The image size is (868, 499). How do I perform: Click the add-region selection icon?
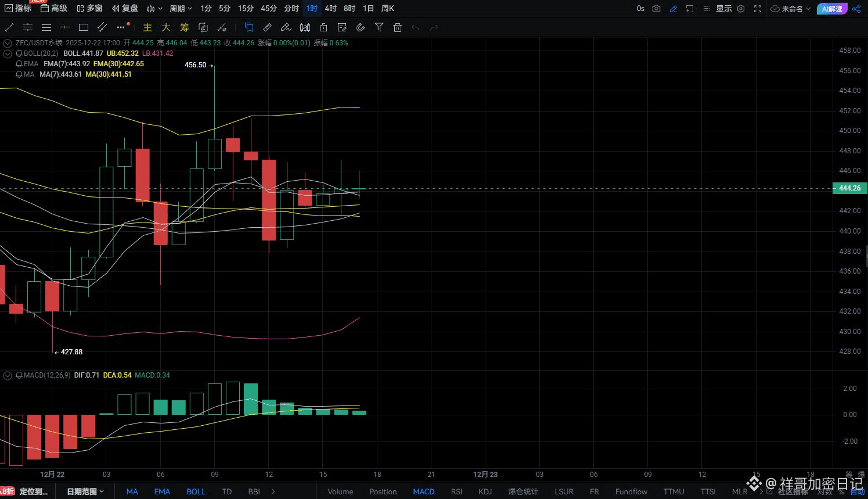point(690,9)
